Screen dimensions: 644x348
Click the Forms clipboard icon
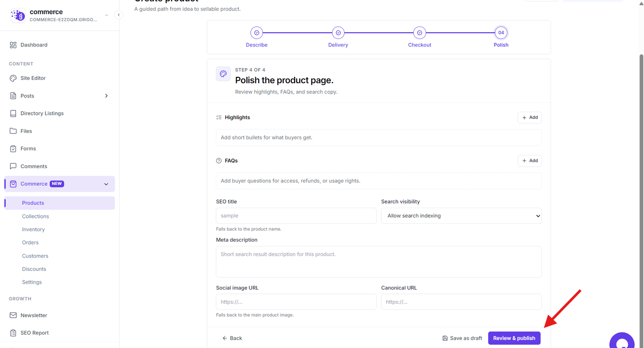point(13,148)
